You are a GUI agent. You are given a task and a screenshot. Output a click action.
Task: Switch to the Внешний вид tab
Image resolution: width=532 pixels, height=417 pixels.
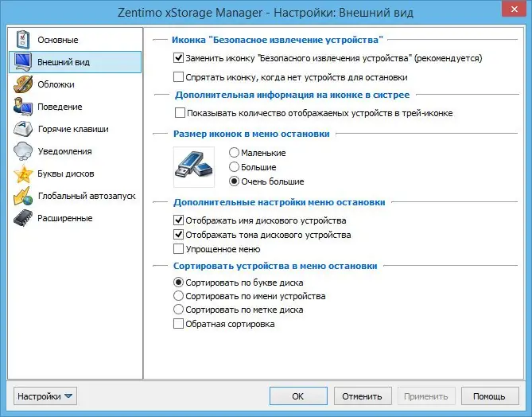74,62
